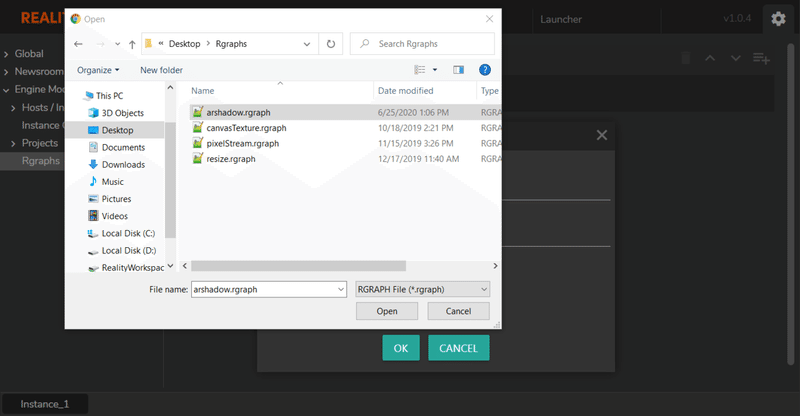Expand the address bar path dropdown
The width and height of the screenshot is (800, 416).
pos(307,44)
